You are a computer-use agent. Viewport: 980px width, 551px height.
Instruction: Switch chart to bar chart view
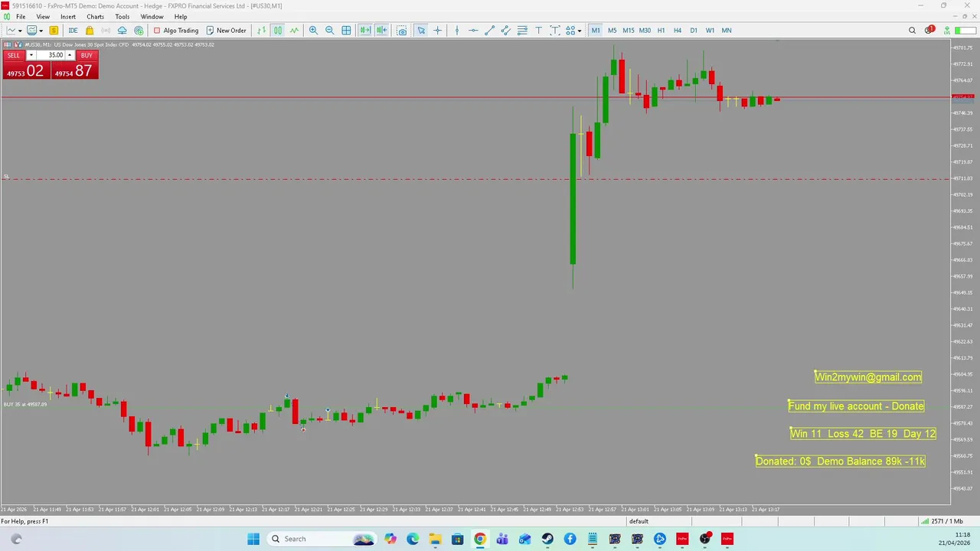pyautogui.click(x=261, y=31)
